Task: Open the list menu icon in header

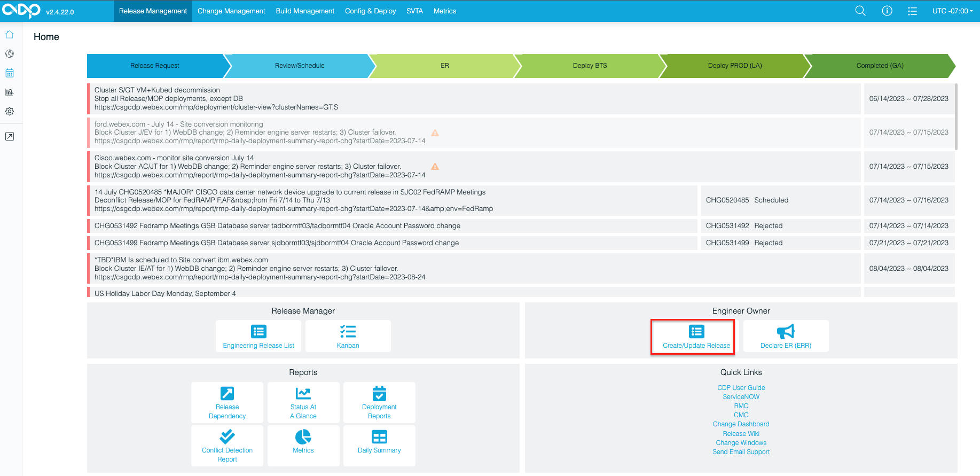Action: click(x=912, y=11)
